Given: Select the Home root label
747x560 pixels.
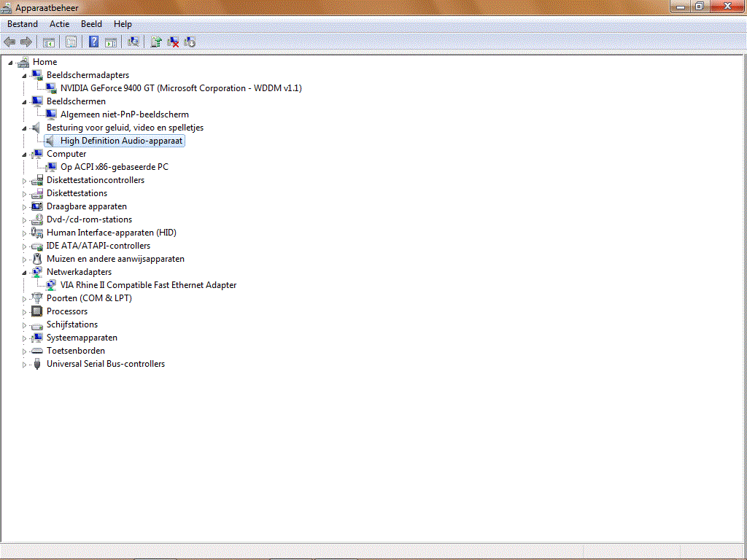Looking at the screenshot, I should 44,62.
